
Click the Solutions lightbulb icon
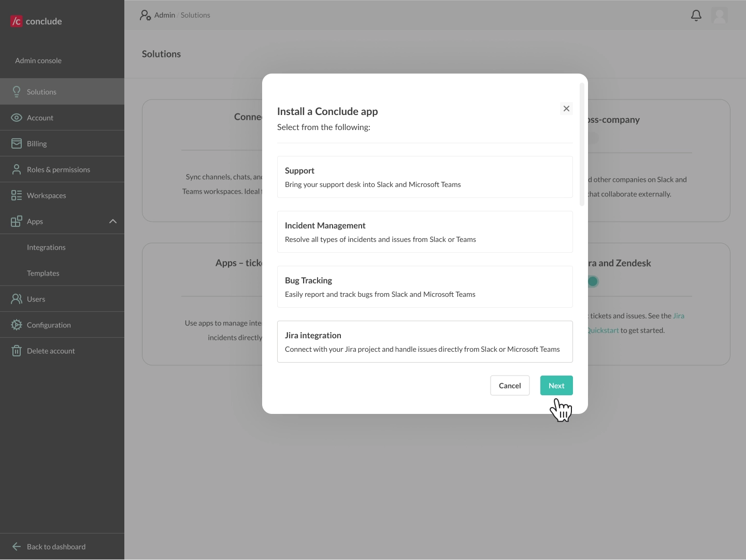pos(17,92)
